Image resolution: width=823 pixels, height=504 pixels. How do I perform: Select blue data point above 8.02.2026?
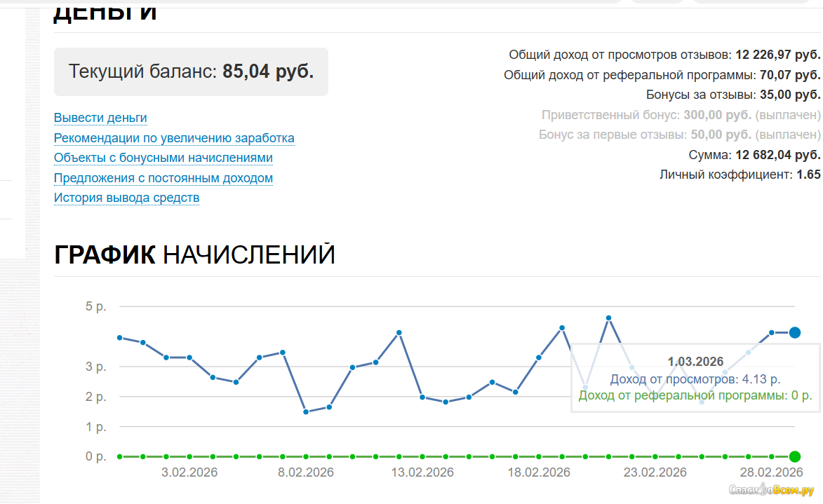306,412
